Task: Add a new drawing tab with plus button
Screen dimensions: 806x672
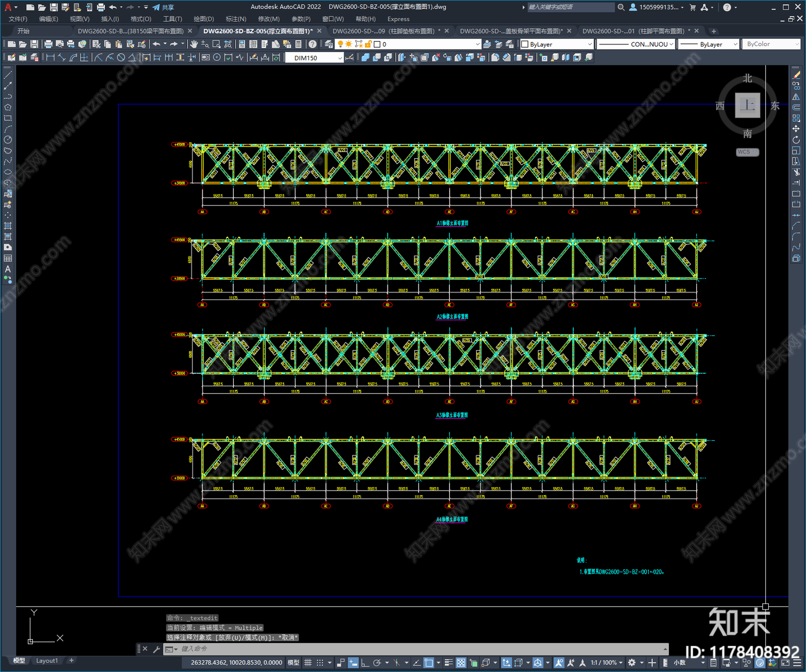Action: (713, 31)
